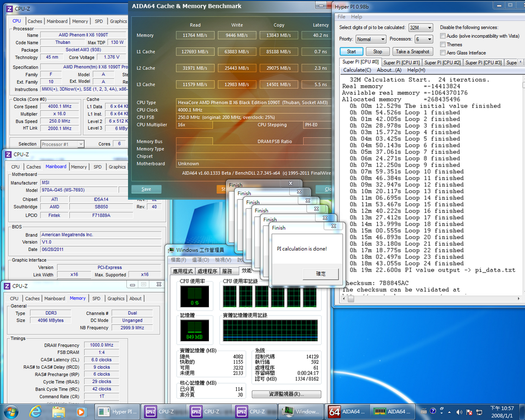Click the blue help question mark on language bar

click(433, 411)
